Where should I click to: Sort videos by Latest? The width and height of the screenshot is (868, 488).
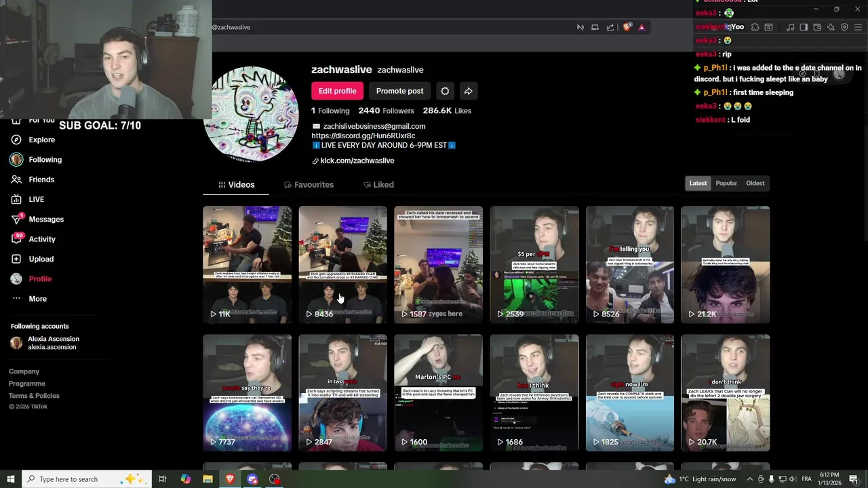coord(698,183)
